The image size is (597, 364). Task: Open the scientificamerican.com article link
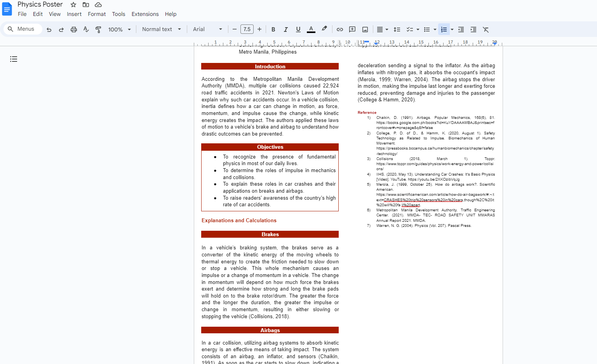pos(435,200)
